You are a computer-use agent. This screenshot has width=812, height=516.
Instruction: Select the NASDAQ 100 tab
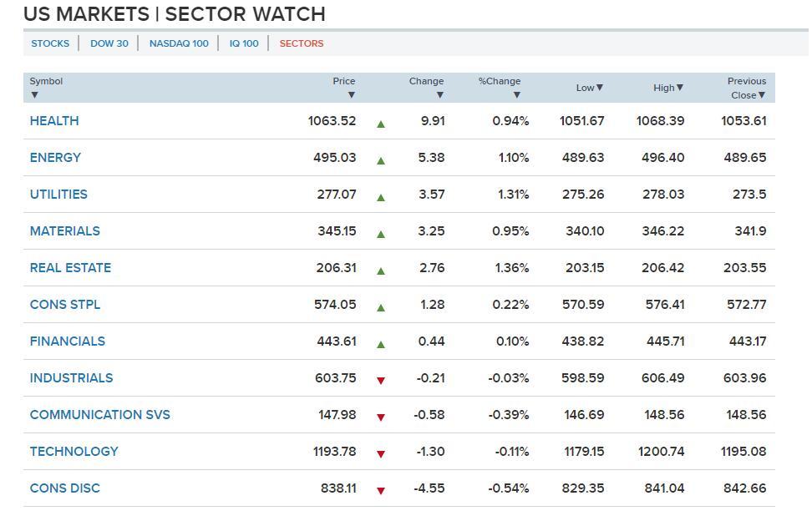coord(179,43)
